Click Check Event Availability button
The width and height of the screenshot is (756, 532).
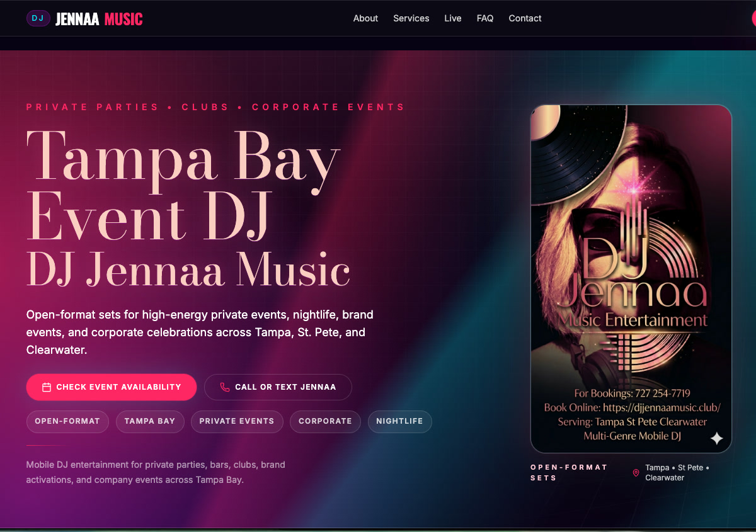[x=112, y=387]
